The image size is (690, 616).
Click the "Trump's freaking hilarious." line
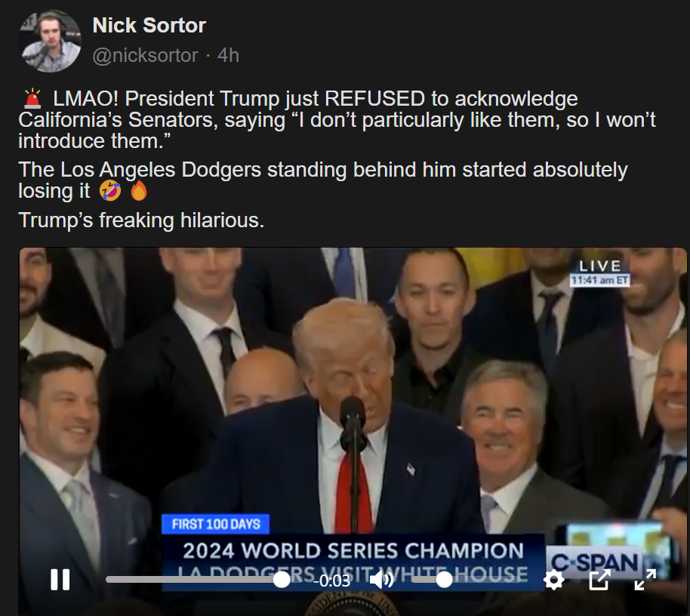point(141,220)
